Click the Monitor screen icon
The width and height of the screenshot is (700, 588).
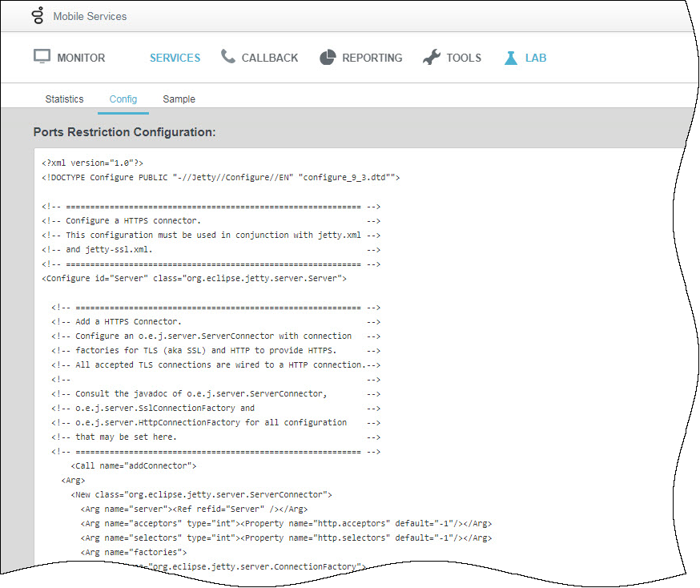(42, 57)
